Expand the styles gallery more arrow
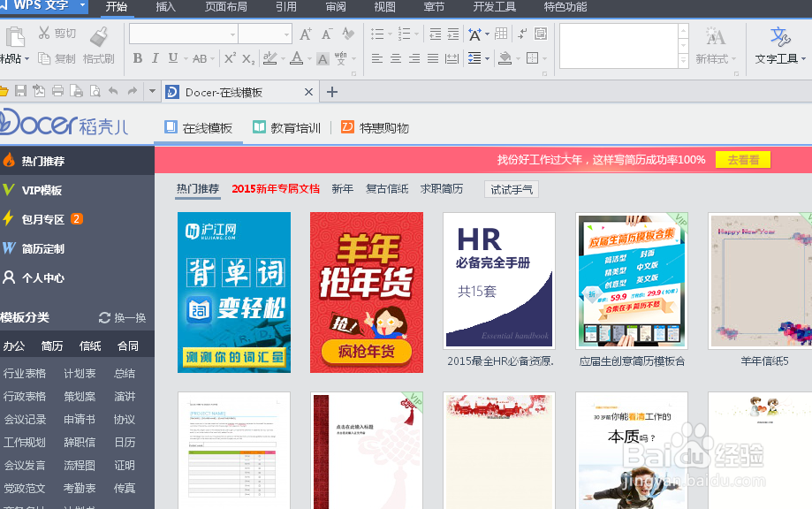The height and width of the screenshot is (509, 812). tap(684, 61)
